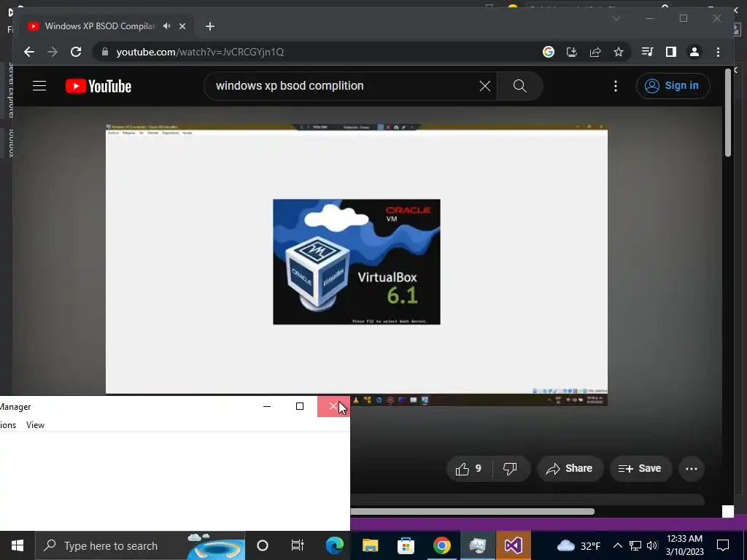View site info via the lock icon
This screenshot has width=747, height=560.
105,52
